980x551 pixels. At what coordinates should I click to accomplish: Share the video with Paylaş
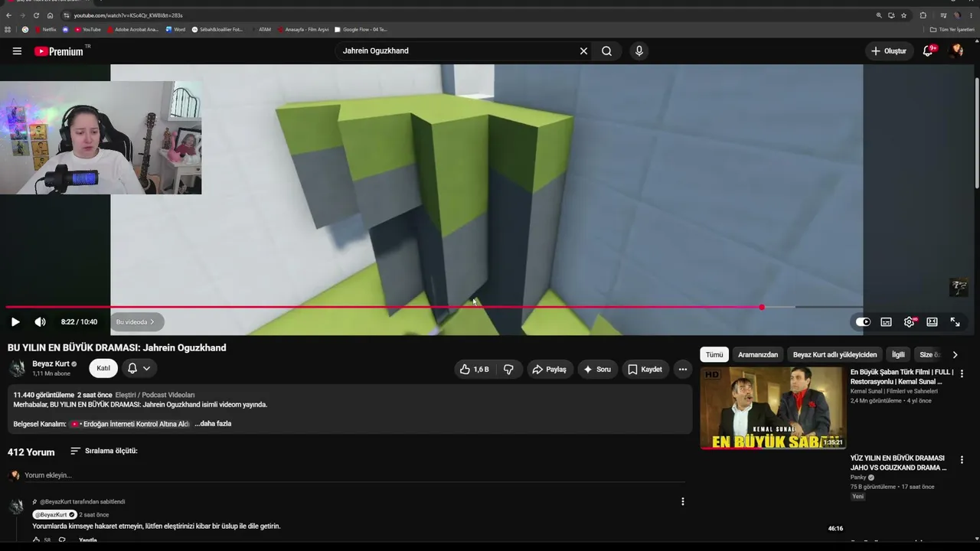tap(550, 370)
